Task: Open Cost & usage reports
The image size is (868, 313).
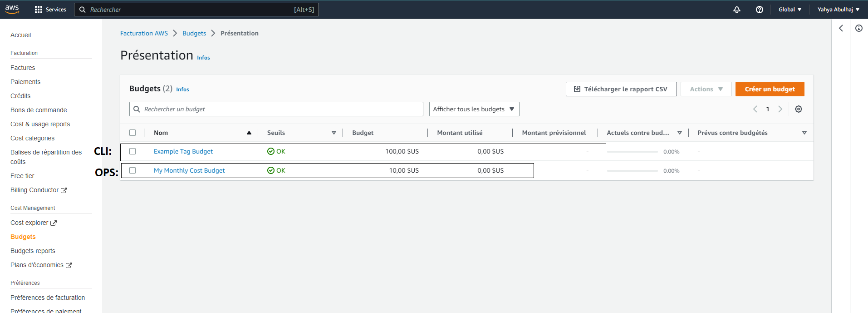Action: tap(40, 124)
